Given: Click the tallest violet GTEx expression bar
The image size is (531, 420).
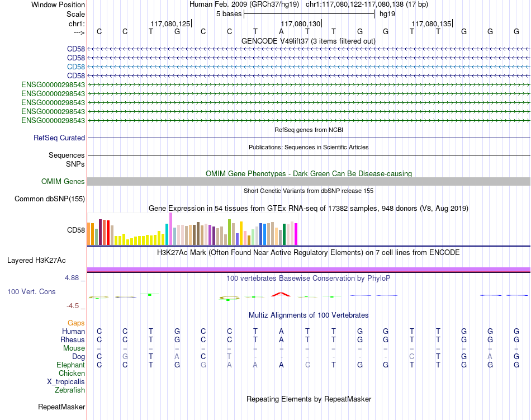Looking at the screenshot, I should 170,229.
